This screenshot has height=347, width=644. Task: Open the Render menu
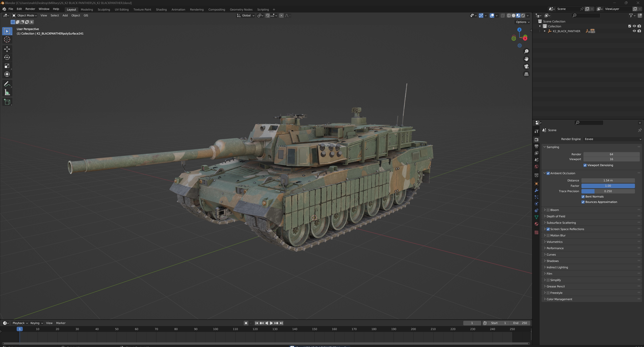pyautogui.click(x=30, y=9)
